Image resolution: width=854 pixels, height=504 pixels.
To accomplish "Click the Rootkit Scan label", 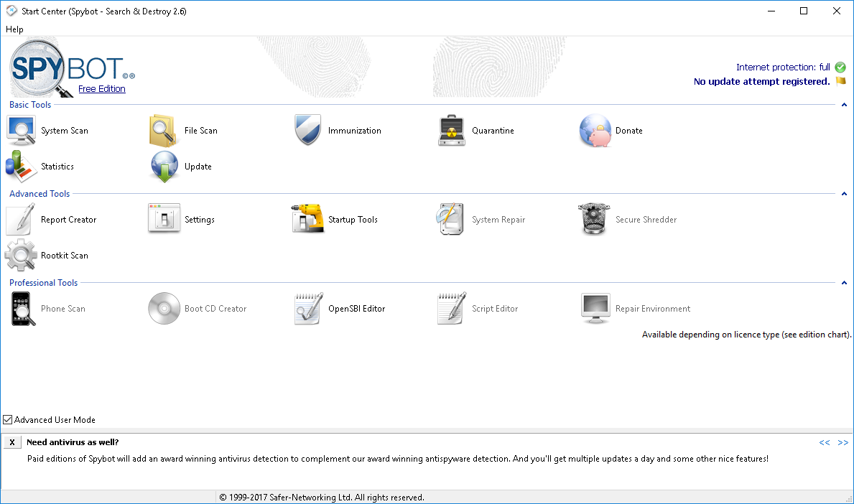I will (x=64, y=256).
